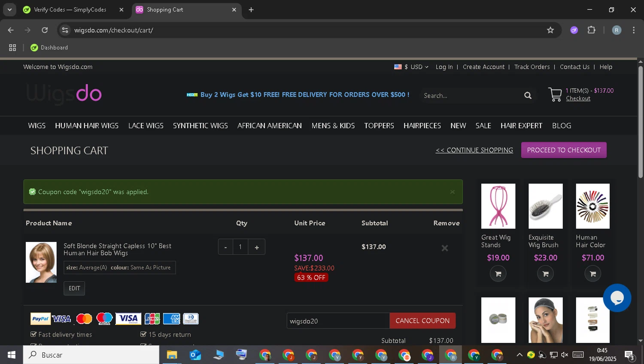
Task: Open Outlook from taskbar
Action: (x=195, y=355)
